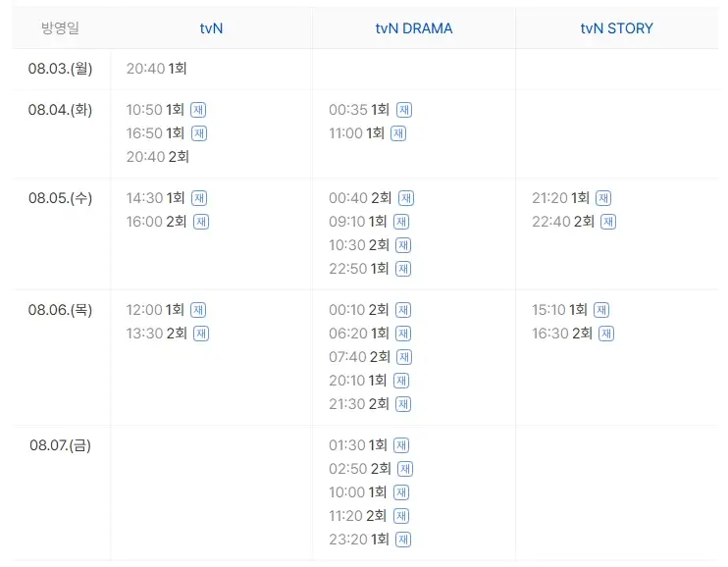The height and width of the screenshot is (567, 728).
Task: Click the rerun badge next to 11:20 2회
Action: (401, 515)
